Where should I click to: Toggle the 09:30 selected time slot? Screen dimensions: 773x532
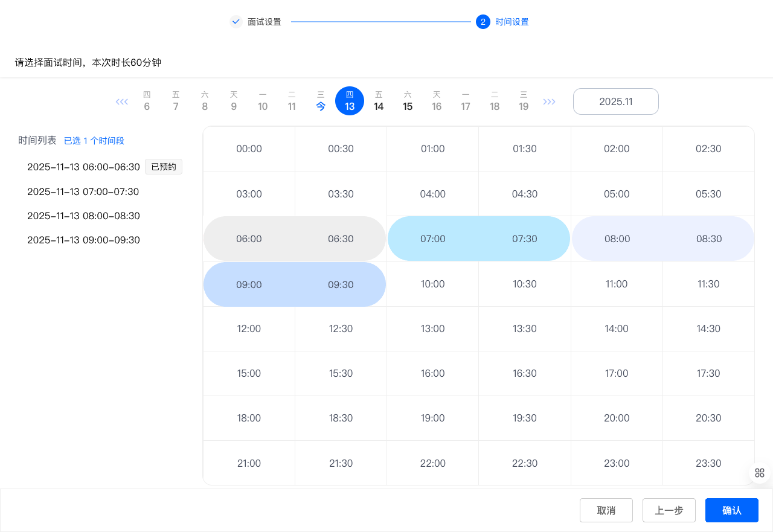click(x=341, y=284)
